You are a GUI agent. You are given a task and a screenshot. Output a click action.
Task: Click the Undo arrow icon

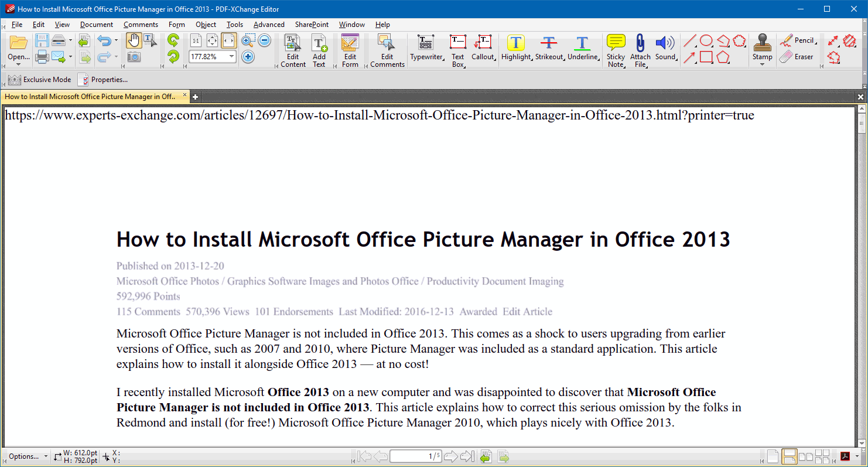pyautogui.click(x=104, y=41)
